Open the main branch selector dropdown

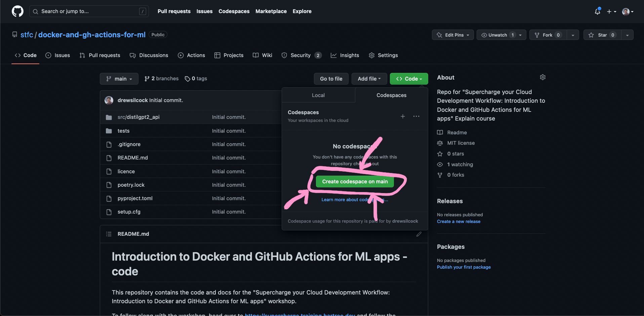[119, 79]
